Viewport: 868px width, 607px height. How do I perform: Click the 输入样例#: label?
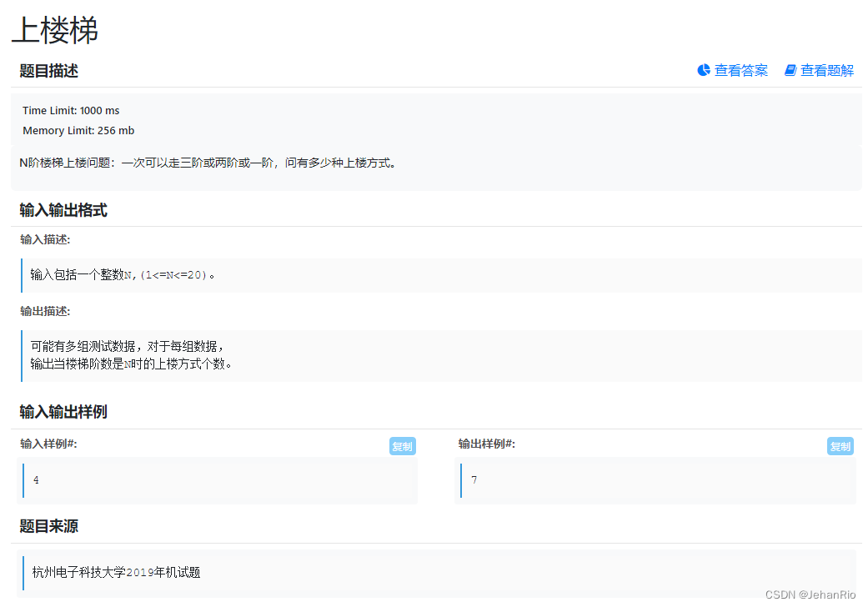[x=48, y=444]
